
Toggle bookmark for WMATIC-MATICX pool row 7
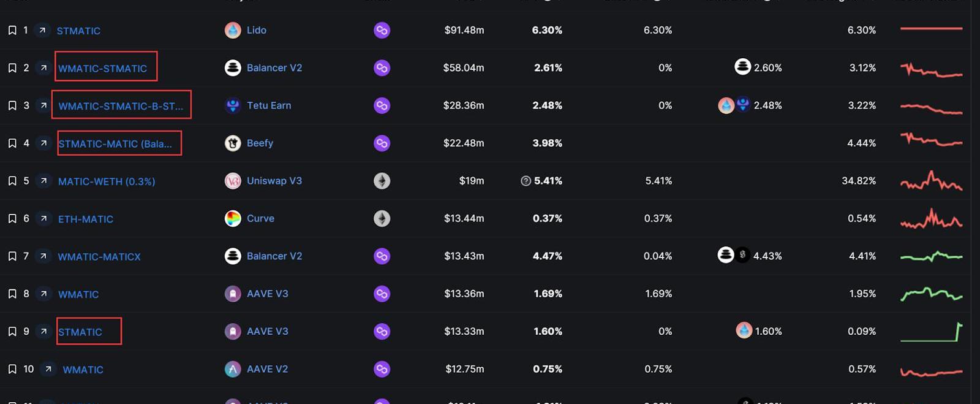[12, 256]
